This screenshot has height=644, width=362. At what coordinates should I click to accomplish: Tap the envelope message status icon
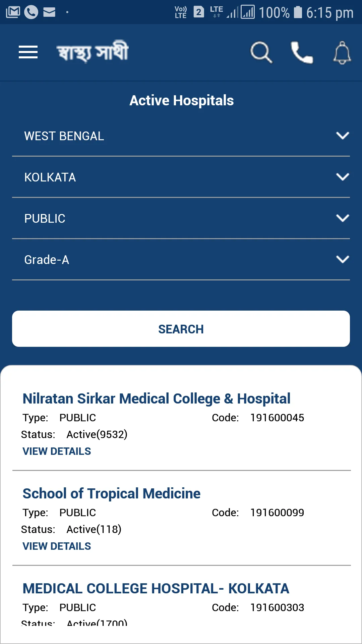[49, 12]
